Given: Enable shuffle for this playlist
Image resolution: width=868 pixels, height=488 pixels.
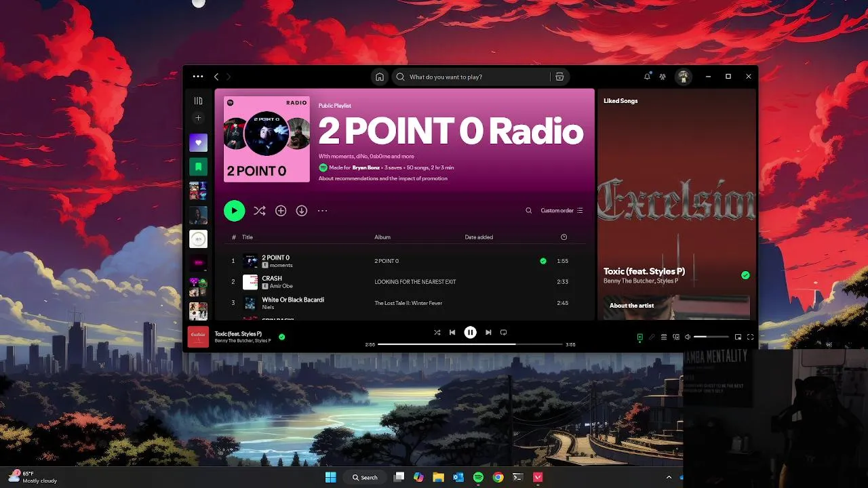Looking at the screenshot, I should click(x=259, y=211).
